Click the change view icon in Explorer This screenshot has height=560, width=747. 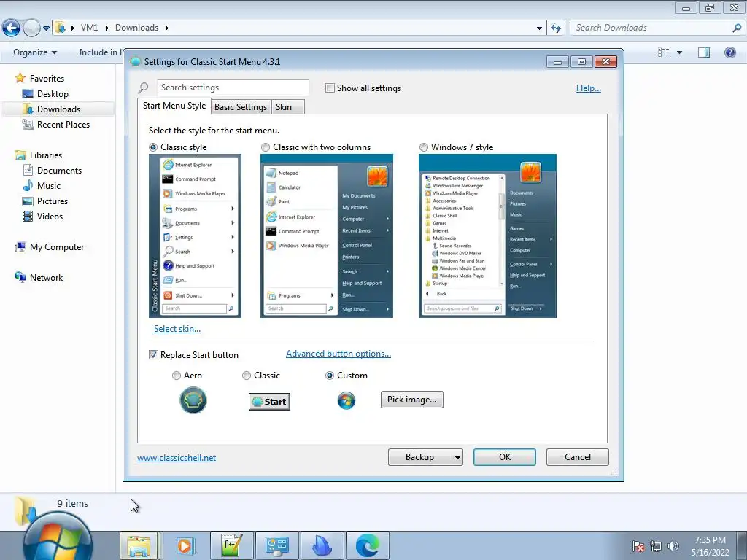click(664, 52)
